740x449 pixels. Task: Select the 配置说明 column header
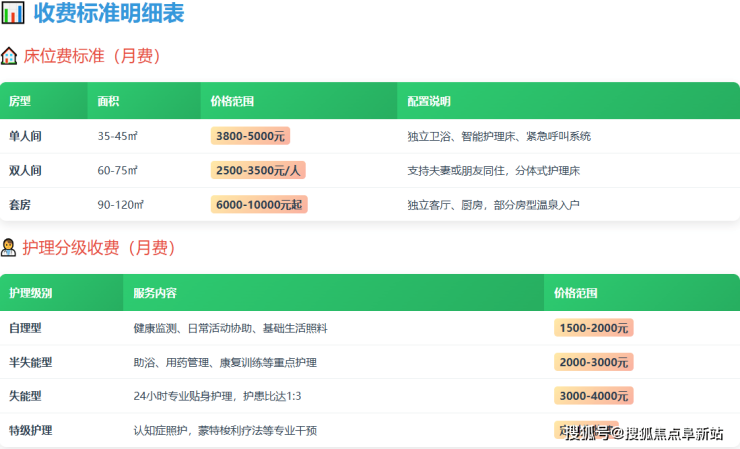pos(429,101)
